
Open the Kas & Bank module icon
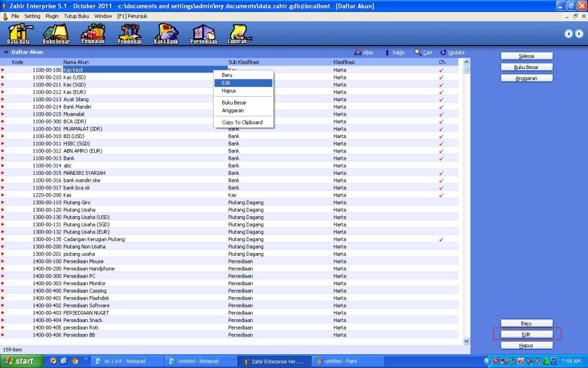166,34
